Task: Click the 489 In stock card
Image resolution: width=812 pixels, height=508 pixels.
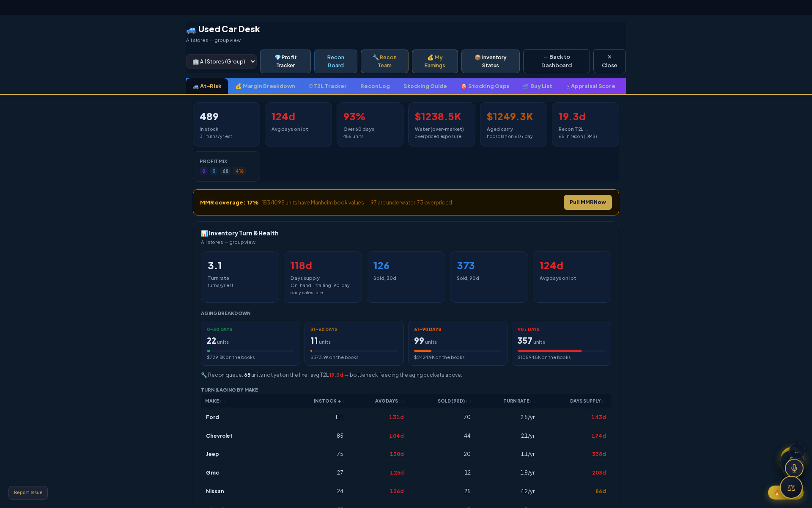Action: 226,124
